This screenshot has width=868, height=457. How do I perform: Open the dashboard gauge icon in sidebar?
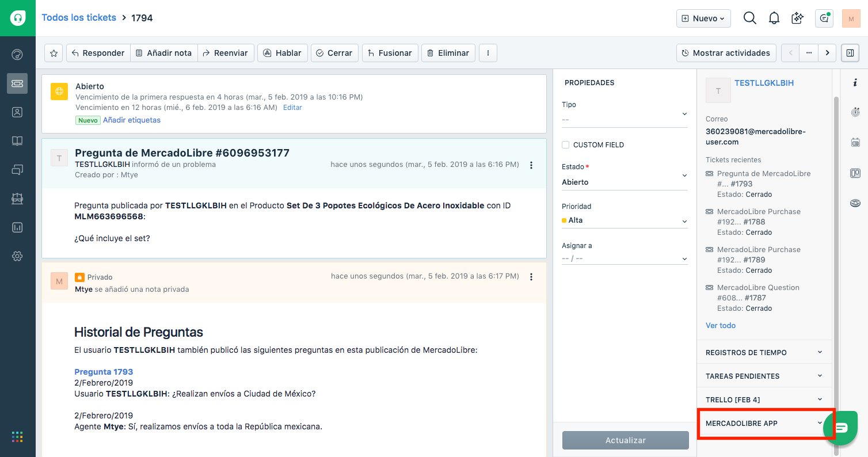click(x=17, y=55)
